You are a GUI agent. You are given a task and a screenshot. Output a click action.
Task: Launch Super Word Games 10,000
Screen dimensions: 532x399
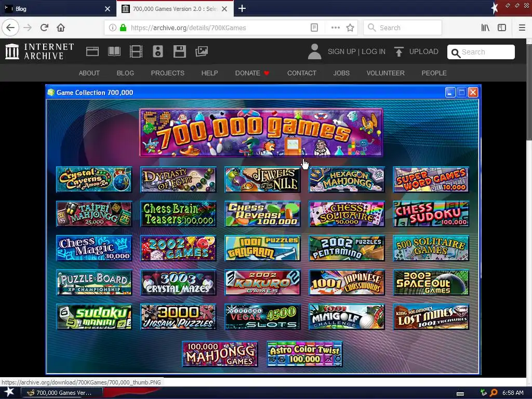tap(431, 179)
